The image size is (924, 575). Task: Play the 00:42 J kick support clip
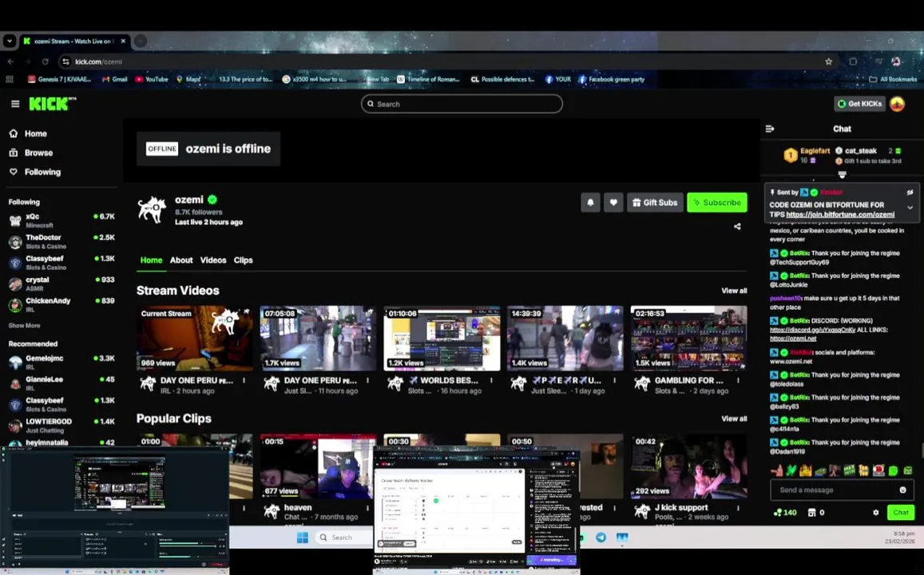click(x=689, y=466)
